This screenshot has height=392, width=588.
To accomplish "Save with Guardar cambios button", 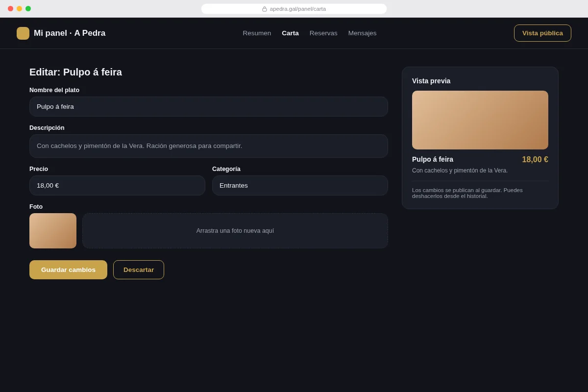I will coord(68,269).
